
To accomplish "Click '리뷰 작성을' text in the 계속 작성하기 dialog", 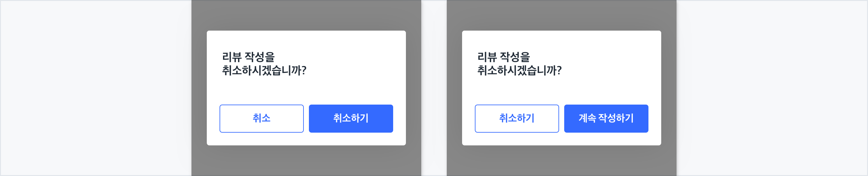I will point(504,57).
